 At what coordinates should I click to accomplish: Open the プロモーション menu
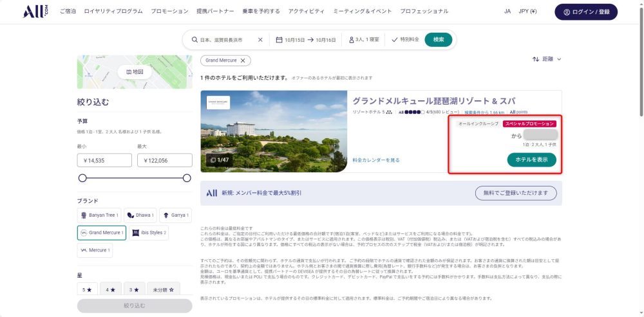click(x=169, y=12)
